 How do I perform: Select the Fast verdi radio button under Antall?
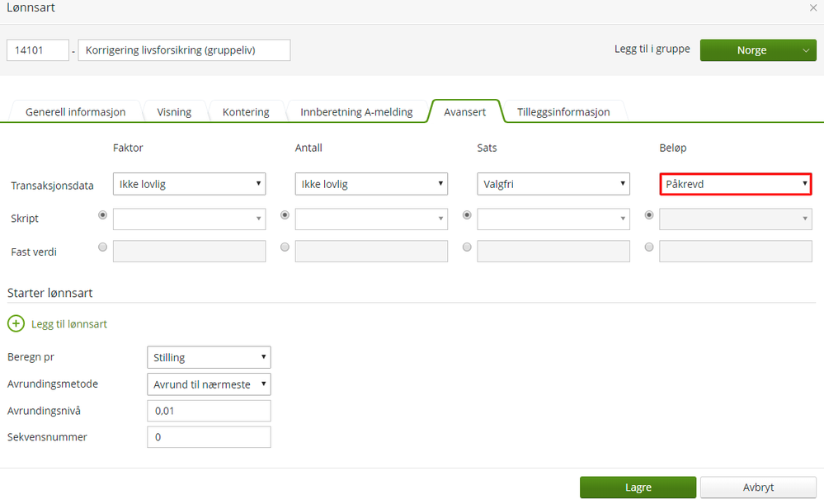[285, 247]
